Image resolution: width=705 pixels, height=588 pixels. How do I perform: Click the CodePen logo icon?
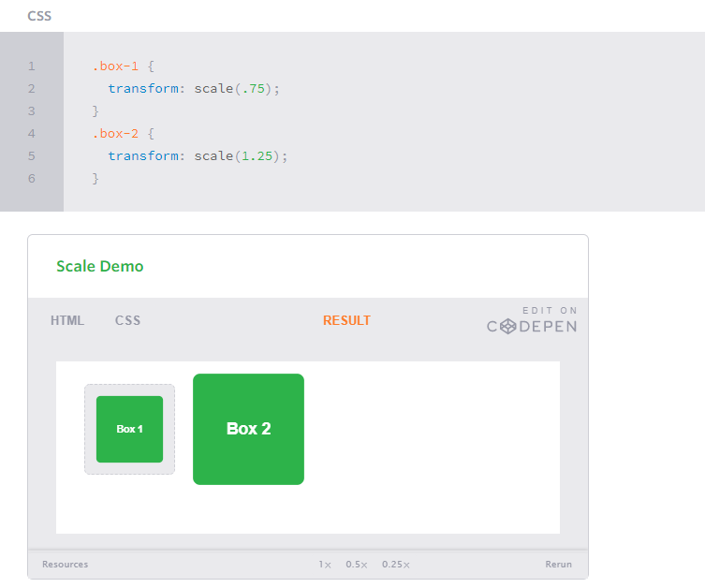click(x=508, y=327)
